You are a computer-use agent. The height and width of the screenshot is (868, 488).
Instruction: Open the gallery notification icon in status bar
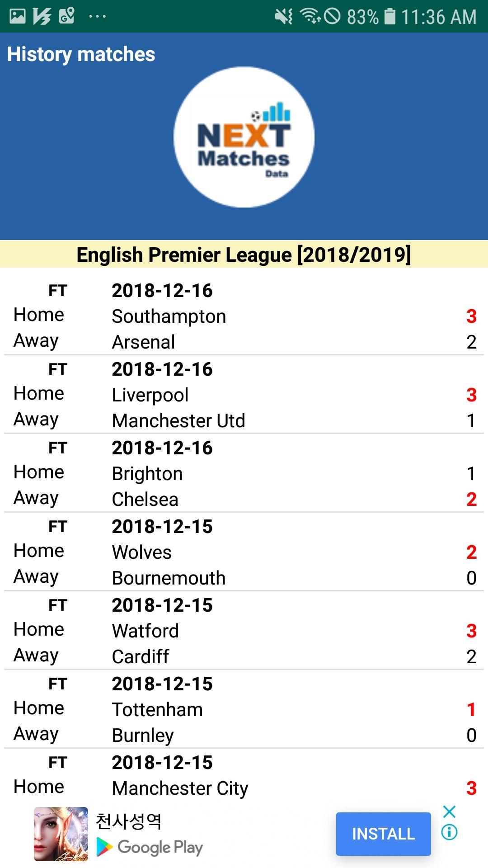18,16
